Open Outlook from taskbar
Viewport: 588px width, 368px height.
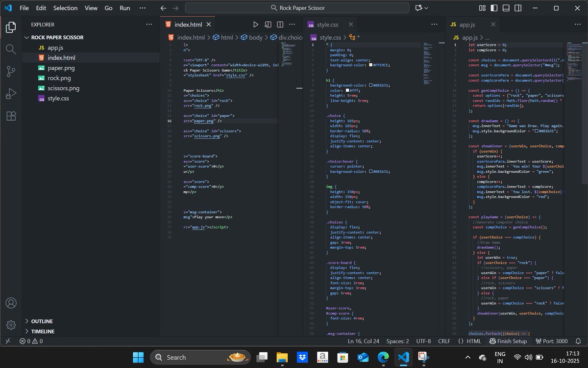click(x=363, y=357)
